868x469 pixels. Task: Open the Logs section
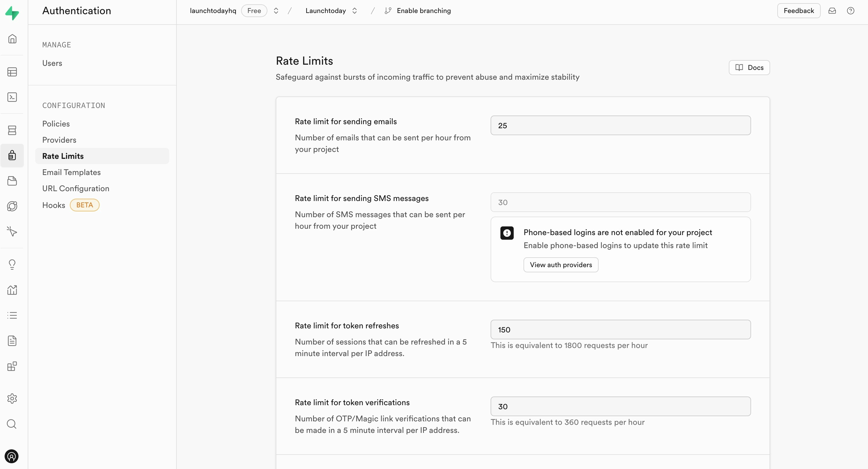coord(12,315)
